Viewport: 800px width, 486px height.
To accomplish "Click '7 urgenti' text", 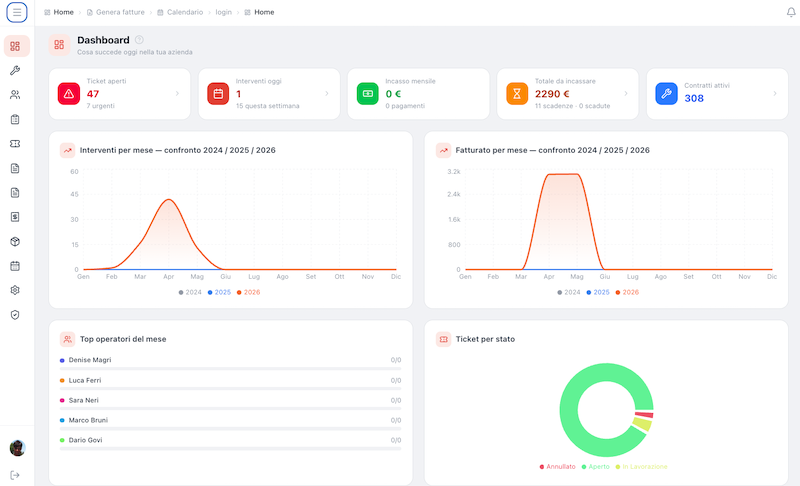I will click(x=101, y=106).
